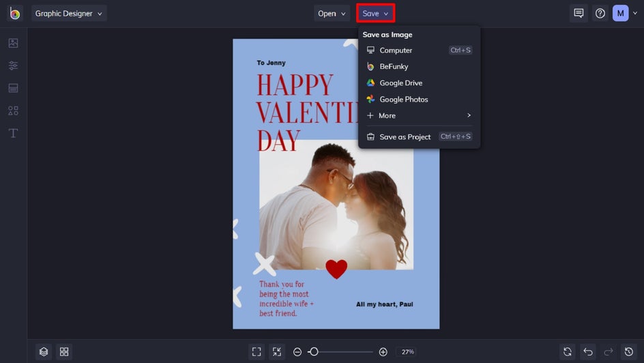Screen dimensions: 644x363
Task: Select the 'To Jenny' text on card
Action: tap(271, 63)
